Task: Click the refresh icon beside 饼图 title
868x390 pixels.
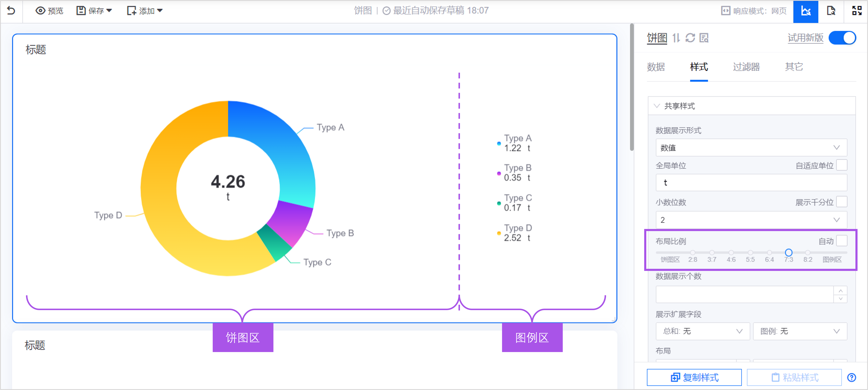Action: click(690, 38)
